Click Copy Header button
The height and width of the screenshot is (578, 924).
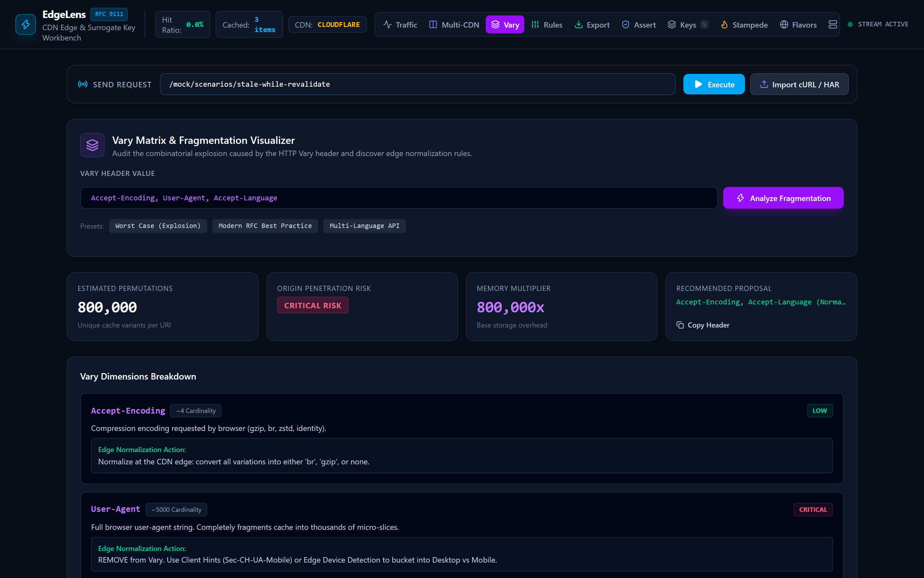coord(703,325)
